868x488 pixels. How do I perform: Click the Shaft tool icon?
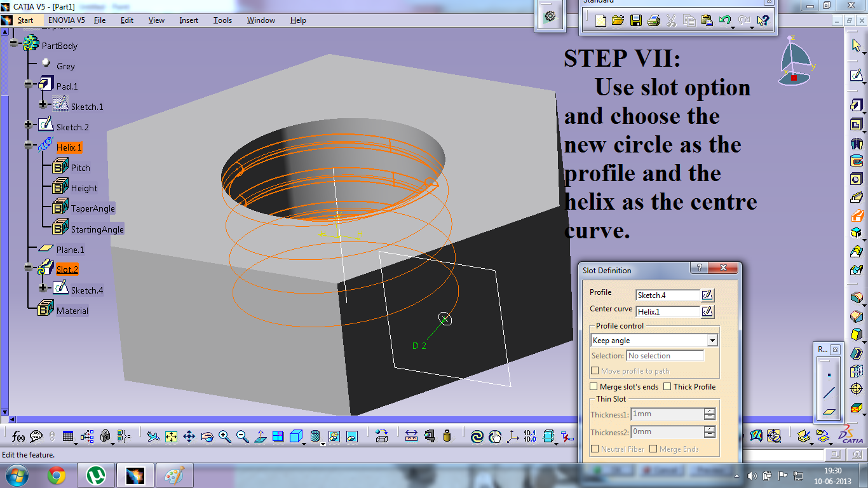pyautogui.click(x=856, y=143)
